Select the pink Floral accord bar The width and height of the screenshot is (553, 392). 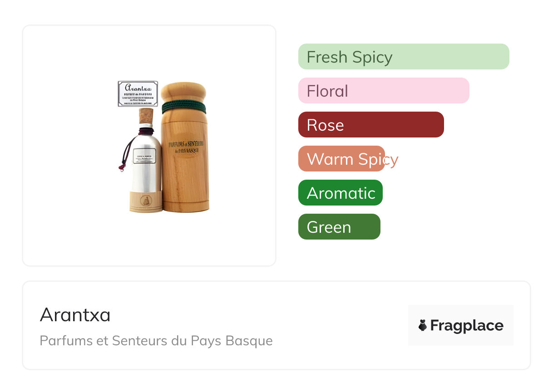point(383,91)
